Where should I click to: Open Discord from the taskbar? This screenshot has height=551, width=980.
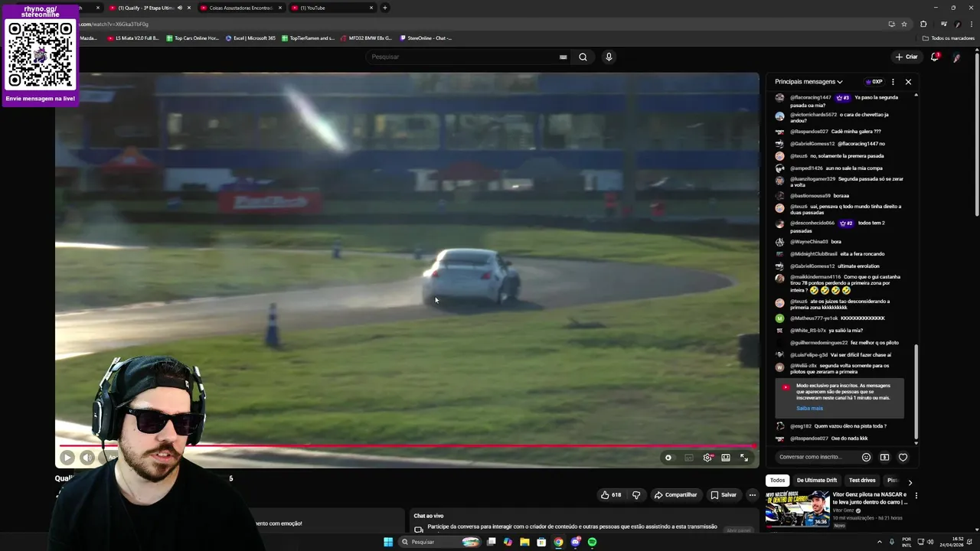pyautogui.click(x=575, y=542)
